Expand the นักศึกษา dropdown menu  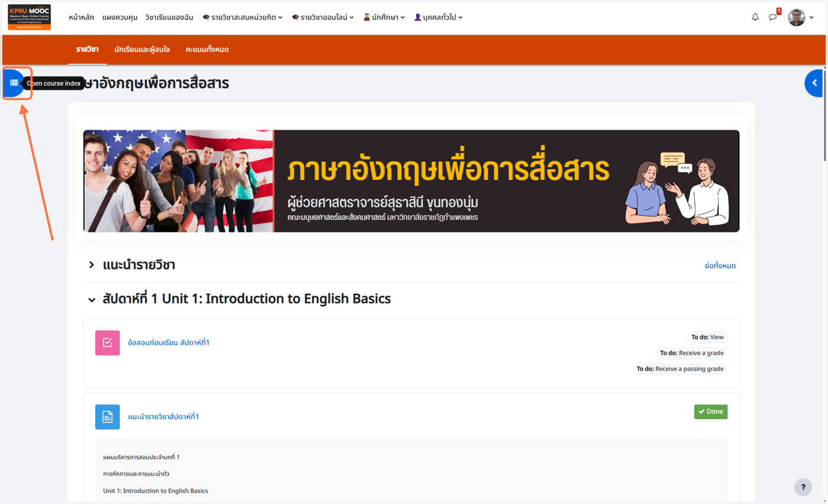coord(384,17)
